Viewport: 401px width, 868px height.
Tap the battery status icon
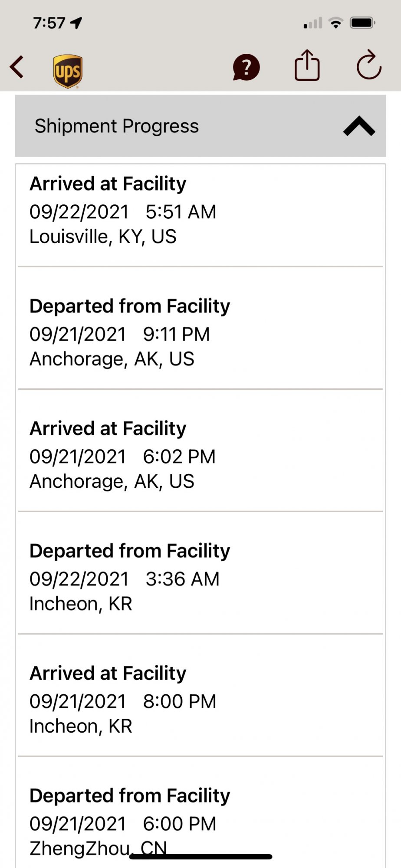pos(362,23)
